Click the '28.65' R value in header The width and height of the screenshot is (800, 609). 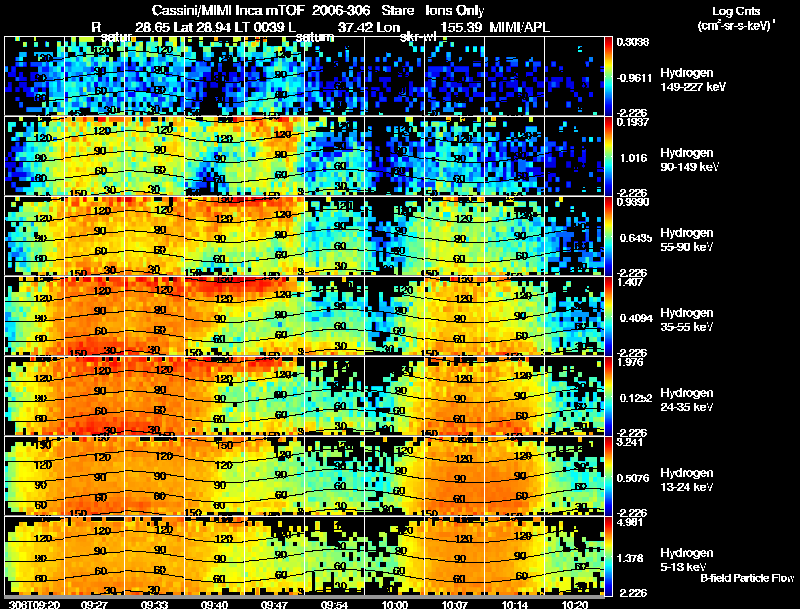152,27
